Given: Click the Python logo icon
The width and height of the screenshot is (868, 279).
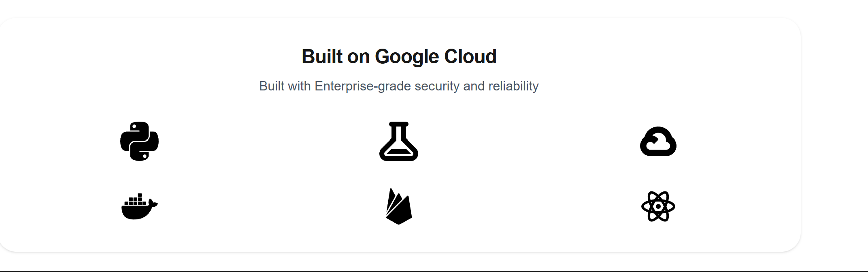Looking at the screenshot, I should coord(139,141).
